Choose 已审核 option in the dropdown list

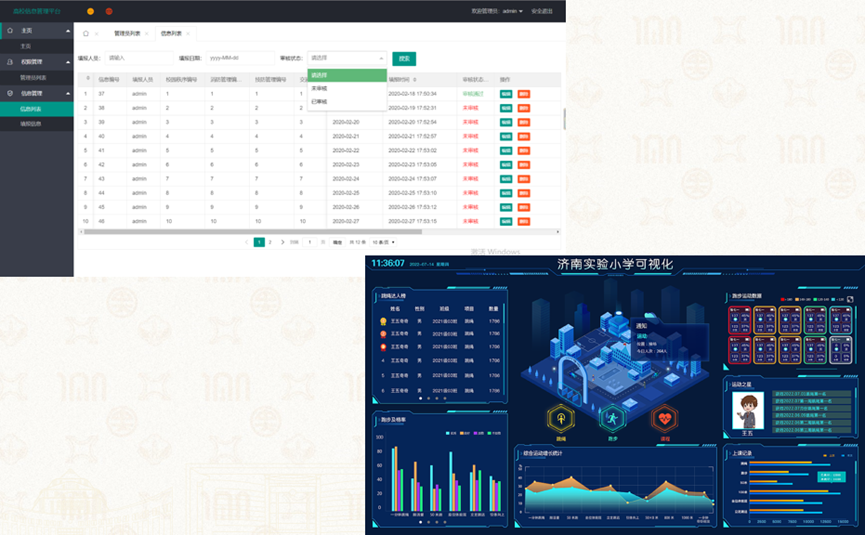(x=319, y=102)
